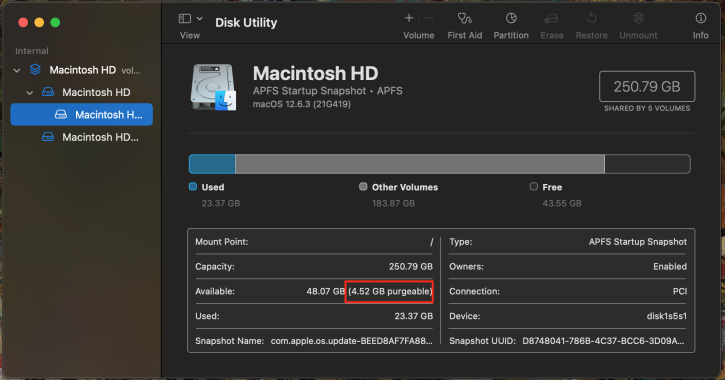Zoom window with the green button
Screen dimensions: 725x380
[x=55, y=22]
